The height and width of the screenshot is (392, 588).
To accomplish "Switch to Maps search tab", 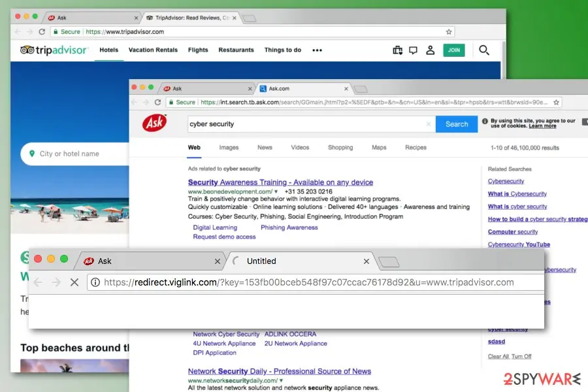I will [379, 148].
